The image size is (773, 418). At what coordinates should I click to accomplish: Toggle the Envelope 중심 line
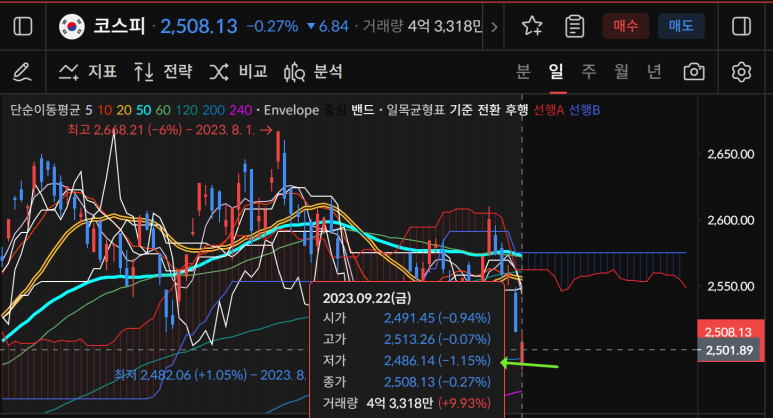click(x=335, y=110)
